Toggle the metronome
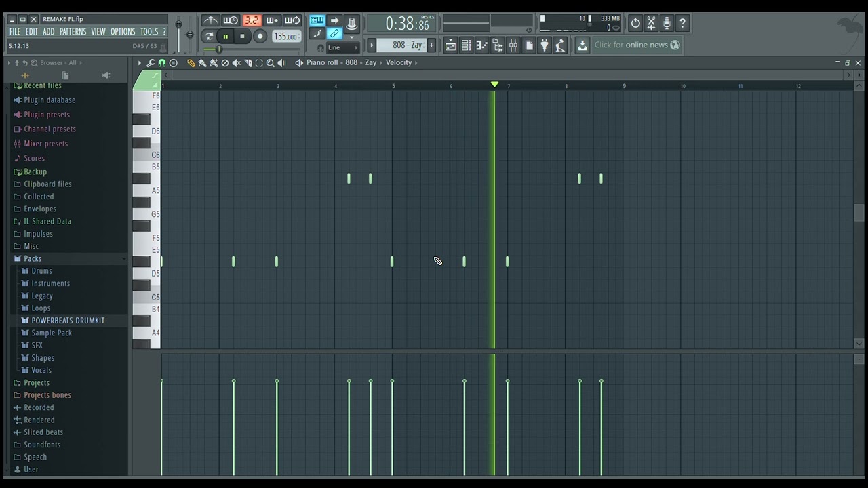The height and width of the screenshot is (488, 868). pos(211,20)
